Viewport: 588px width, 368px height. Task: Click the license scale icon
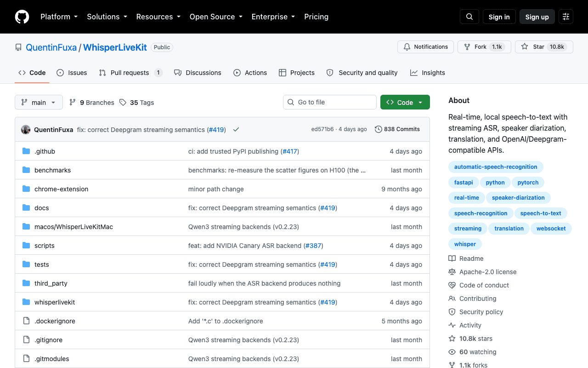tap(452, 272)
